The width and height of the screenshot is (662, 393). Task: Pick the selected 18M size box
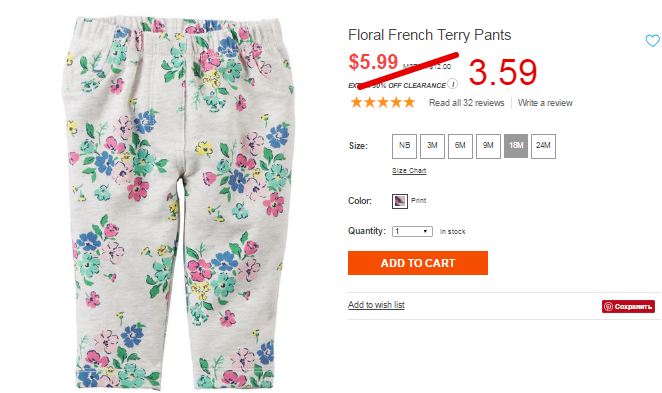(x=516, y=146)
